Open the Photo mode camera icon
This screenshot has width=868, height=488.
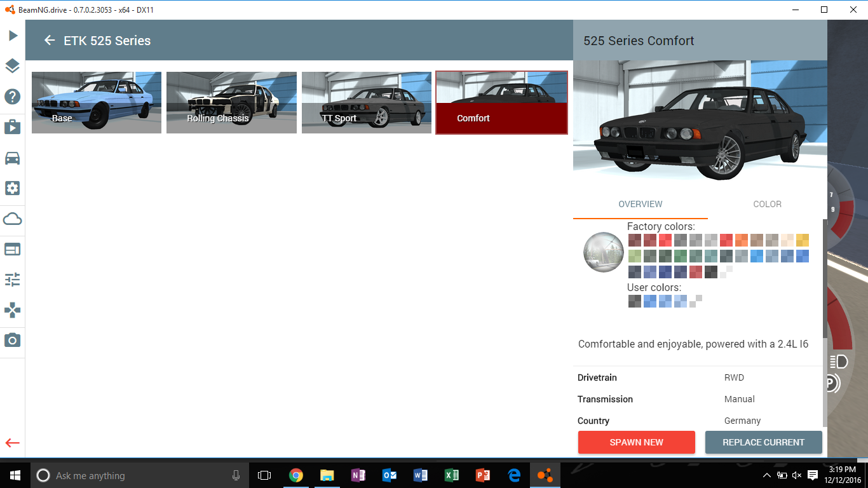click(x=12, y=341)
